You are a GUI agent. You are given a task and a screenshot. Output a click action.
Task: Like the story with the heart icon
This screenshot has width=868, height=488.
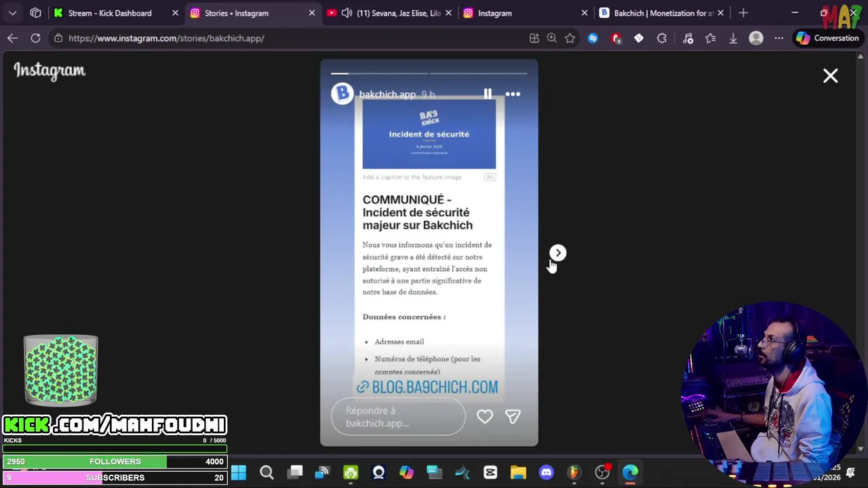pos(484,417)
